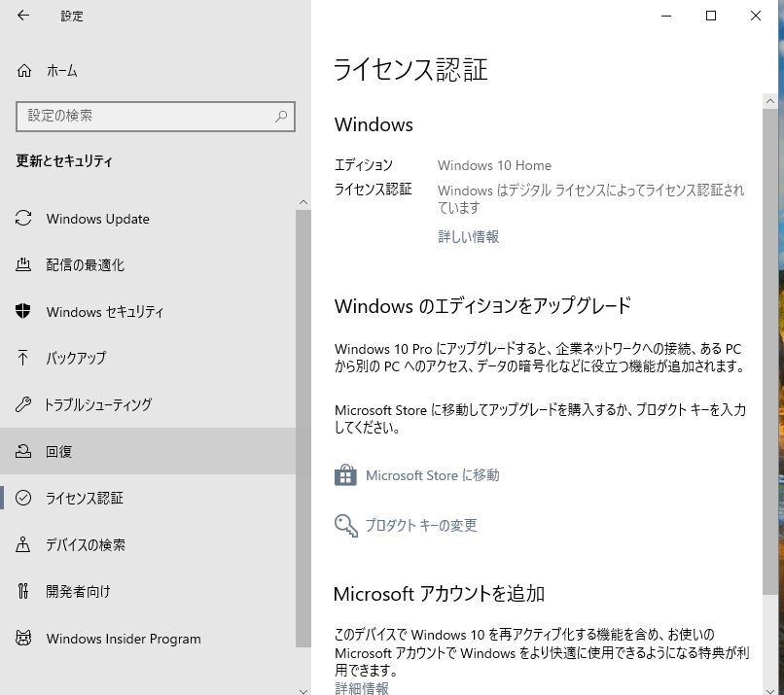Minimize the Settings window
Viewport: 784px width, 695px height.
tap(666, 16)
